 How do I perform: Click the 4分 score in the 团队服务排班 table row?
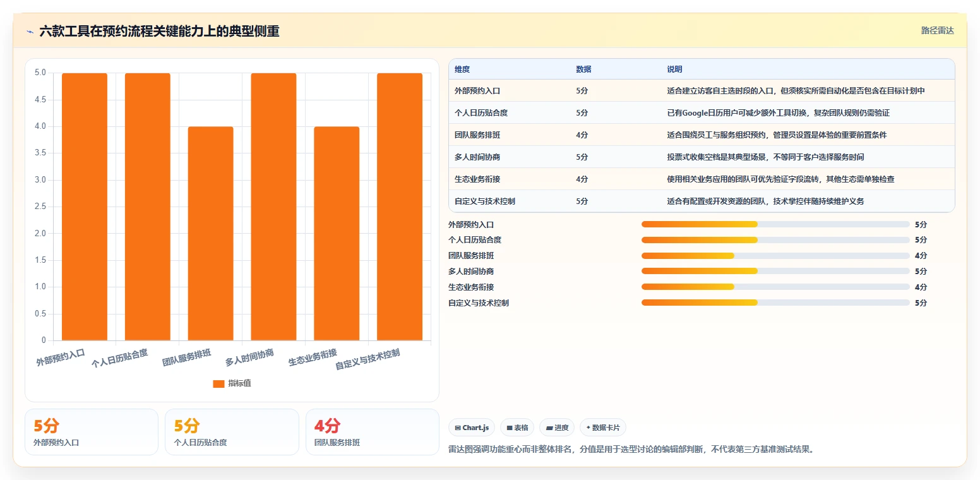[x=582, y=135]
